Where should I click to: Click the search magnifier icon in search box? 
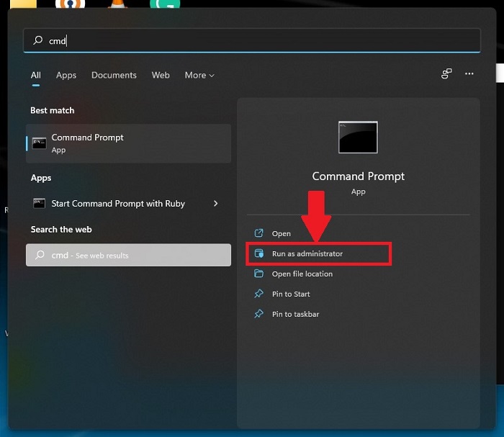pyautogui.click(x=37, y=40)
